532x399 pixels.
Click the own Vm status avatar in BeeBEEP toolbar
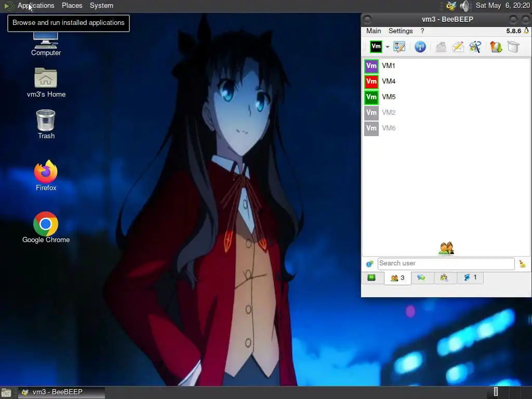click(376, 46)
